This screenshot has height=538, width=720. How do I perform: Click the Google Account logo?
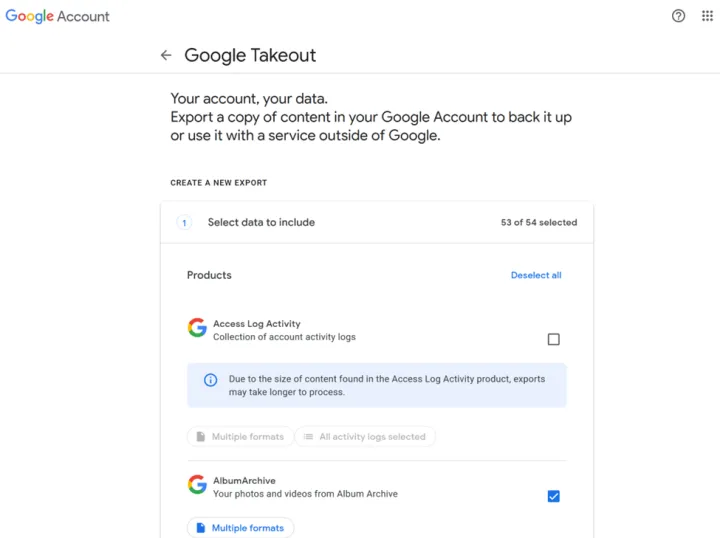[58, 17]
